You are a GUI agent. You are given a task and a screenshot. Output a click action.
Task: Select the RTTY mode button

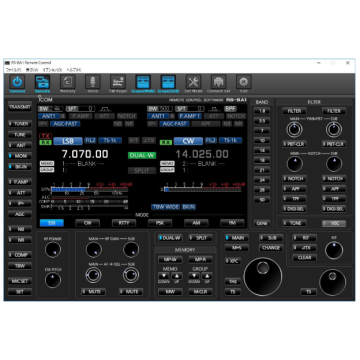click(124, 223)
